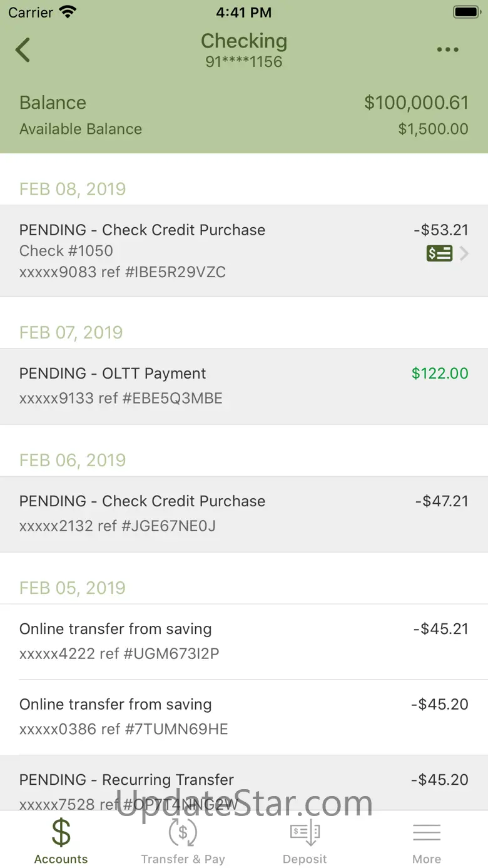This screenshot has height=868, width=488.
Task: Switch to the Deposit tab
Action: click(305, 859)
